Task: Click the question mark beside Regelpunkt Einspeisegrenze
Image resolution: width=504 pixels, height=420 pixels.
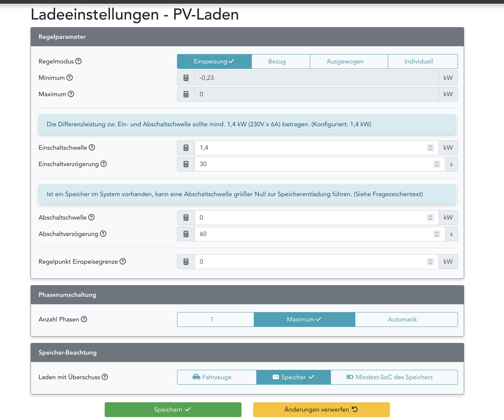Action: (x=123, y=261)
